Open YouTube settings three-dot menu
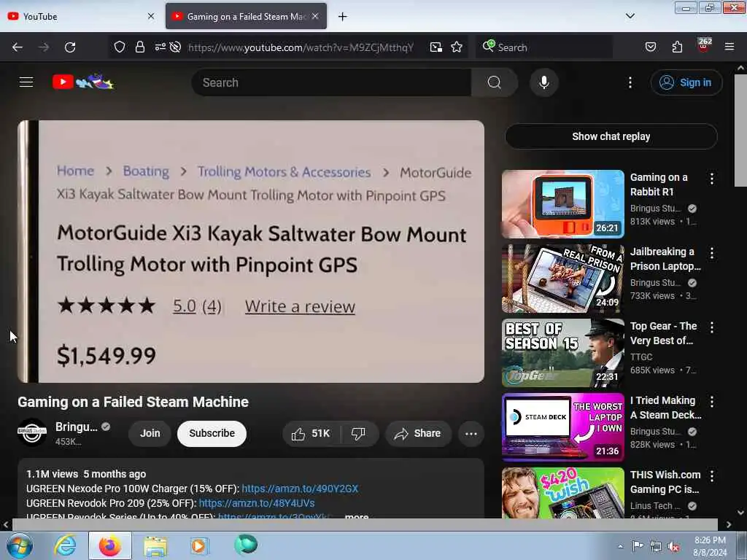This screenshot has height=560, width=747. (630, 82)
